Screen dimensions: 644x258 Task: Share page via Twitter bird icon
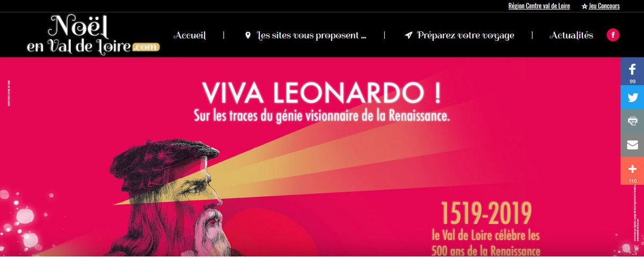click(x=632, y=97)
